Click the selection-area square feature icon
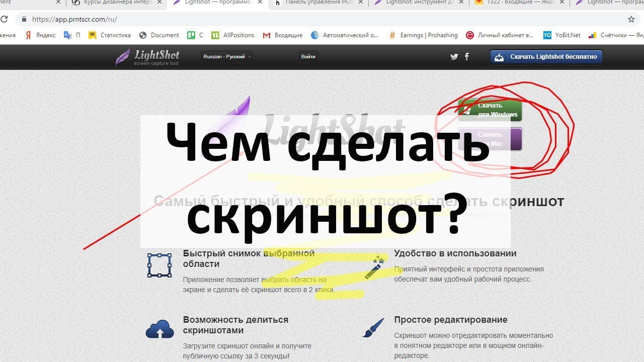The image size is (644, 362). [x=159, y=265]
